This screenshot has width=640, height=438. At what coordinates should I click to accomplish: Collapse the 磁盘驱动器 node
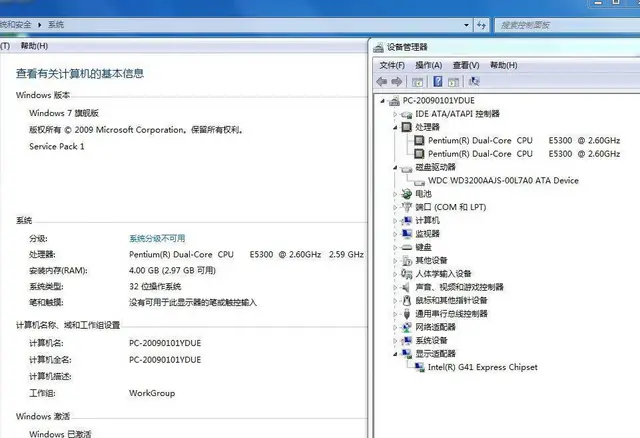click(x=395, y=168)
